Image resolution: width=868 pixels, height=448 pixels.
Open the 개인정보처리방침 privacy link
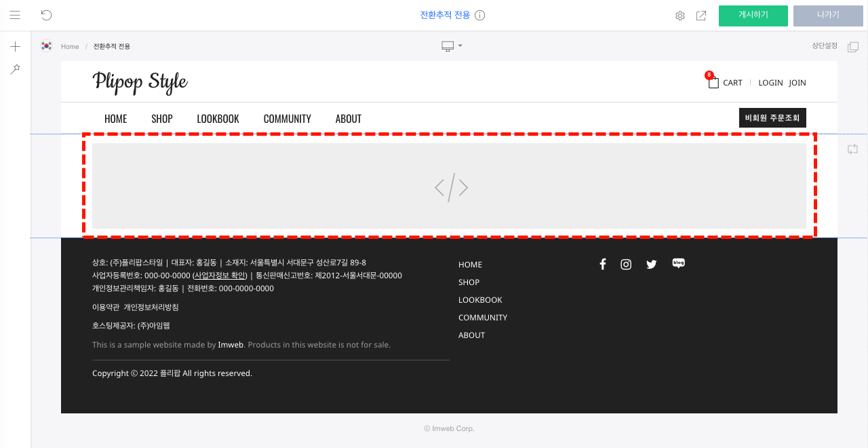pos(151,307)
